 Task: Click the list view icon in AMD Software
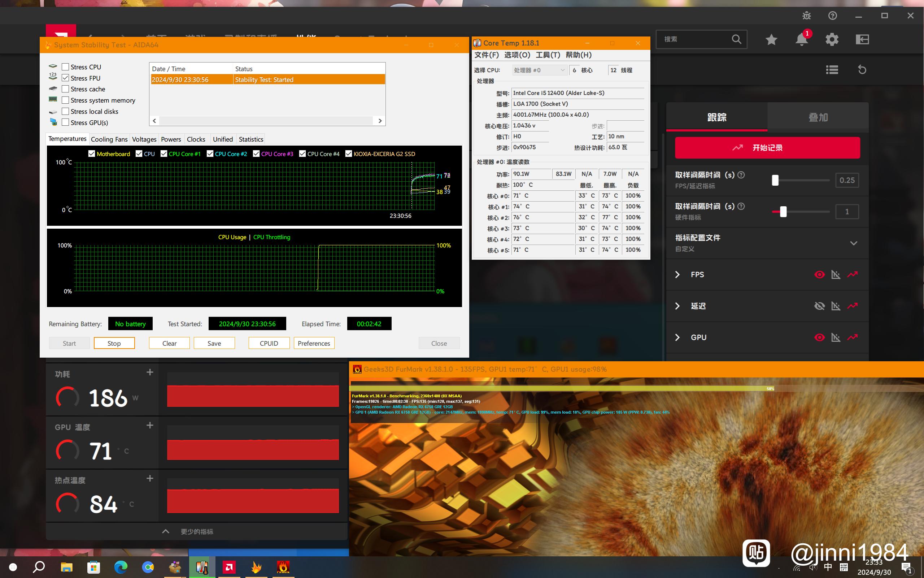pyautogui.click(x=832, y=70)
